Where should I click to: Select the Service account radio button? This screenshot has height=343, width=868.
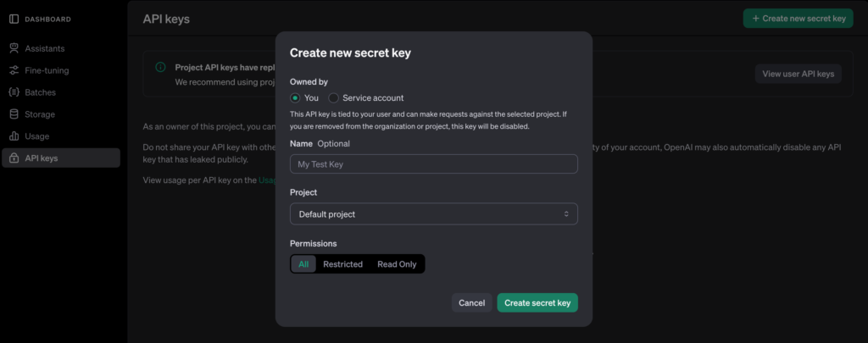pos(334,98)
